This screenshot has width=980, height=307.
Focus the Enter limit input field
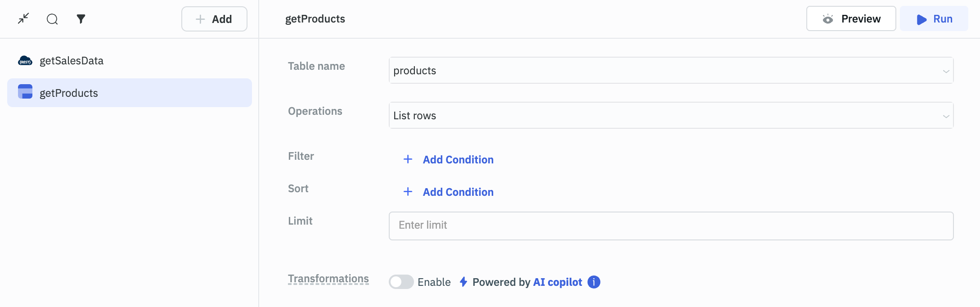(670, 226)
